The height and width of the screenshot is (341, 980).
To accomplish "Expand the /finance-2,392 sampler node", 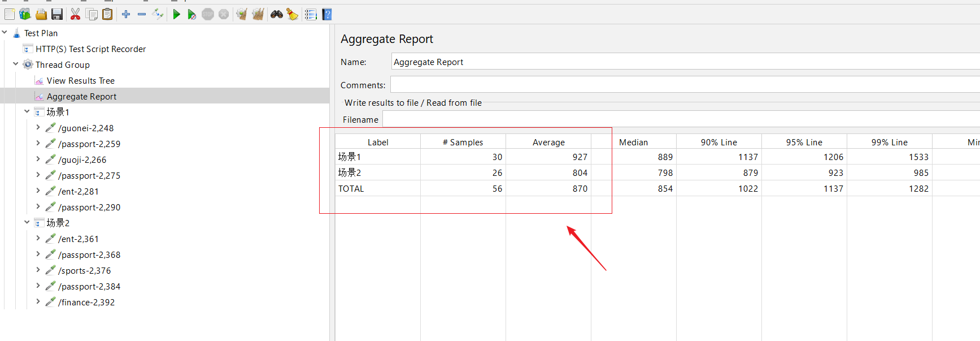I will tap(38, 302).
